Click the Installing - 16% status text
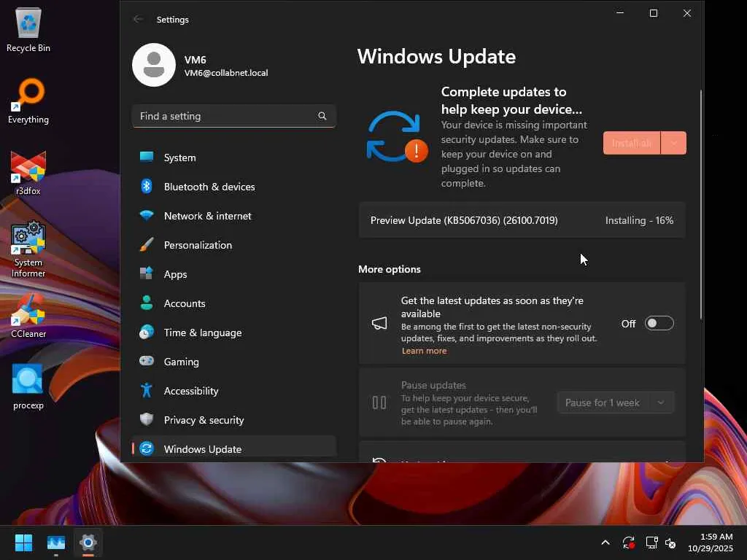Viewport: 747px width, 560px height. 639,220
